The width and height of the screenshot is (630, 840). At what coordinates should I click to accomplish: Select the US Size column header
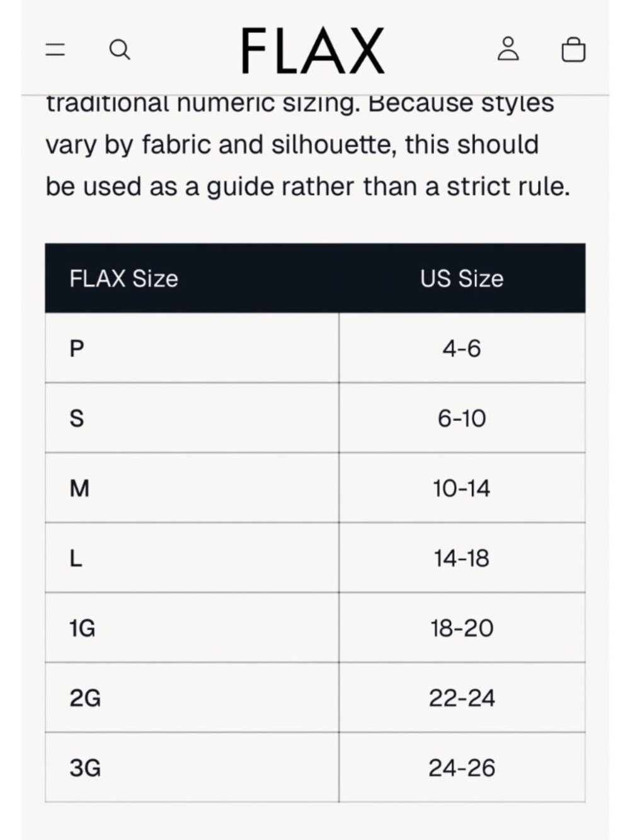coord(462,279)
